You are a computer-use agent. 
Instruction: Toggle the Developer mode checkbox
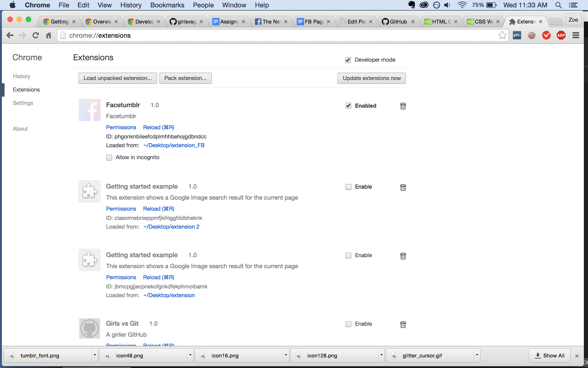(x=348, y=60)
